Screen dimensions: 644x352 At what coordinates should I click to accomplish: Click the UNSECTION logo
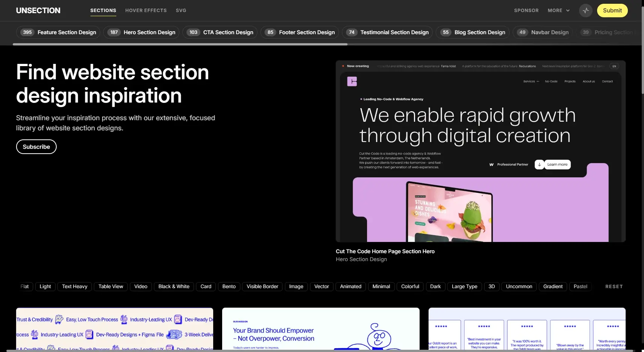point(38,11)
